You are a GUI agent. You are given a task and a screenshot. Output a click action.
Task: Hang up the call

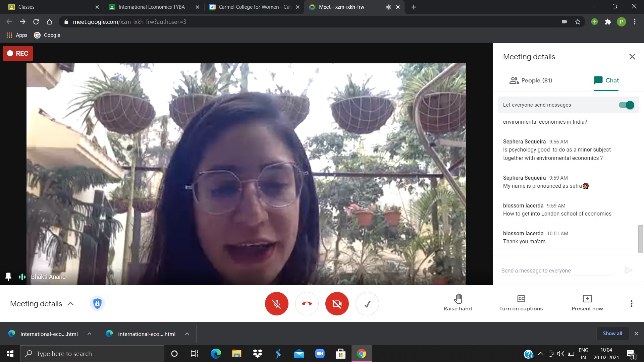(x=307, y=304)
